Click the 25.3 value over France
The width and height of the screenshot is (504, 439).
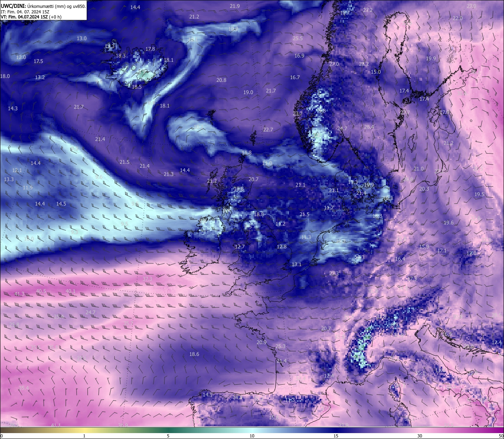pyautogui.click(x=280, y=346)
